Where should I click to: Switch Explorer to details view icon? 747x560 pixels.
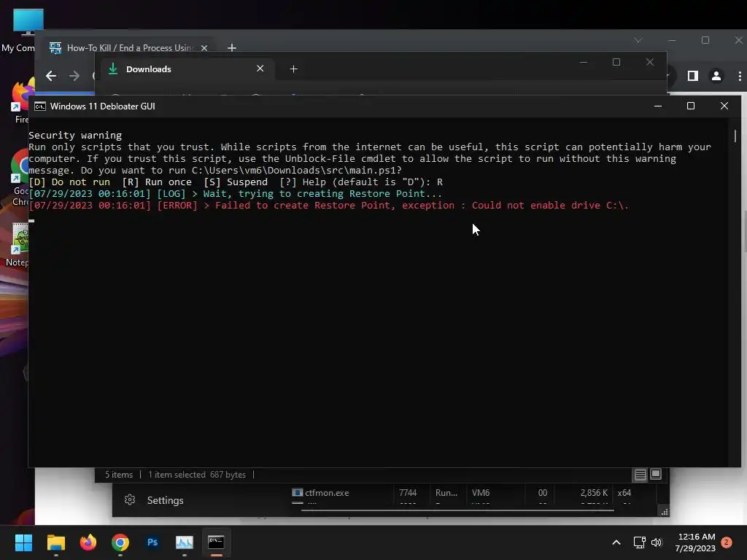[x=640, y=475]
